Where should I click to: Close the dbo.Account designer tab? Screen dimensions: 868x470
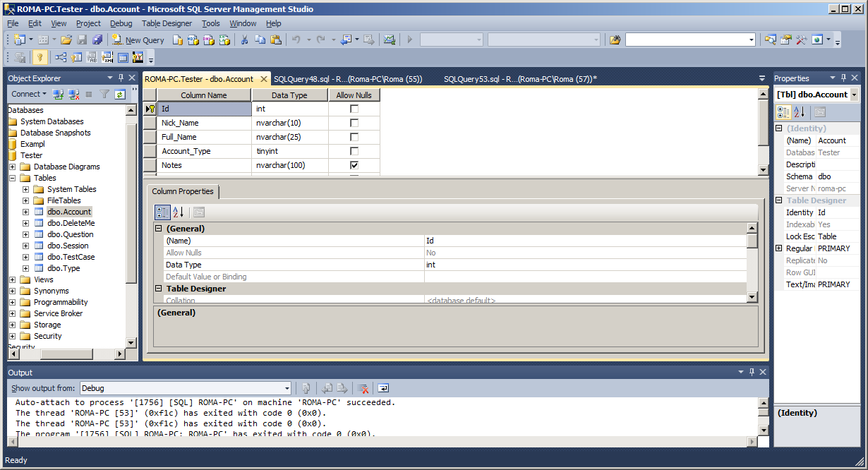click(264, 79)
